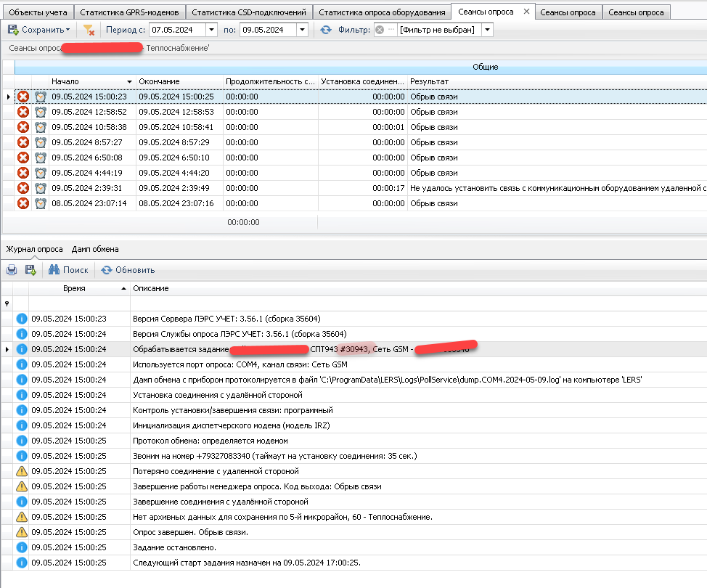Refresh sessions list with blue arrows icon

[325, 30]
